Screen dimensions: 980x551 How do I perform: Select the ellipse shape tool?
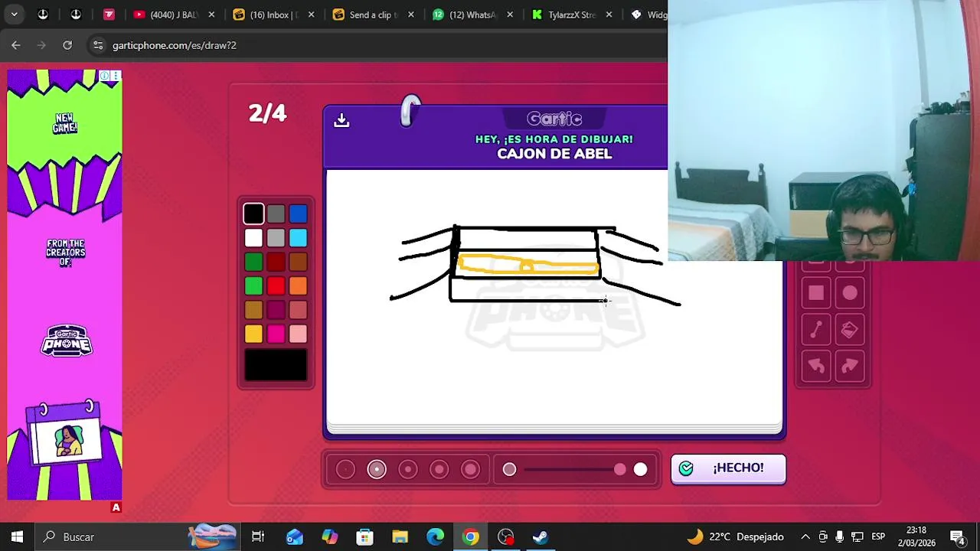point(850,293)
